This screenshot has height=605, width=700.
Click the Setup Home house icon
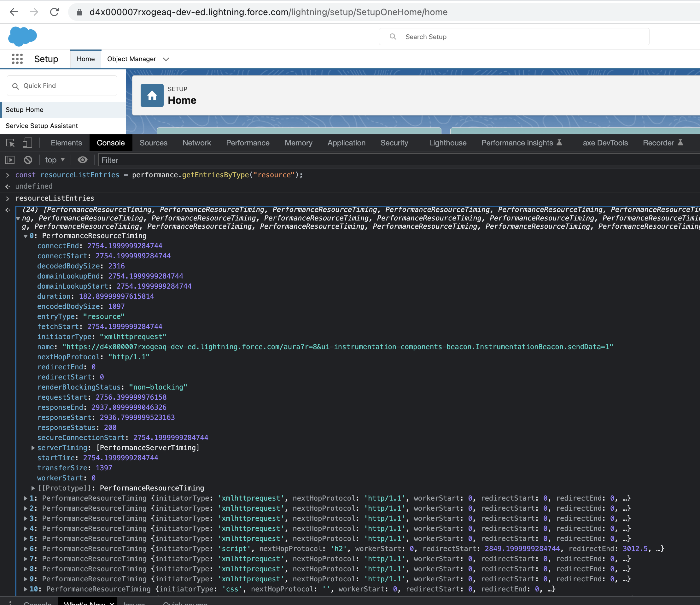152,95
